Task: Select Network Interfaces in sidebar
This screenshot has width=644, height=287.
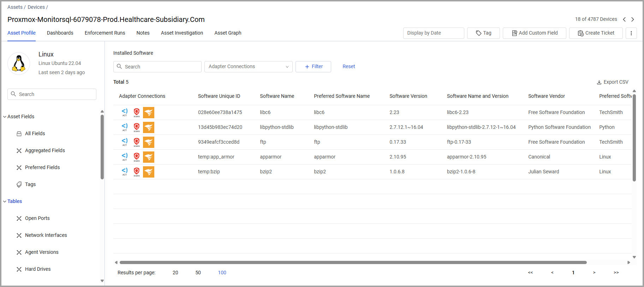Action: tap(46, 235)
